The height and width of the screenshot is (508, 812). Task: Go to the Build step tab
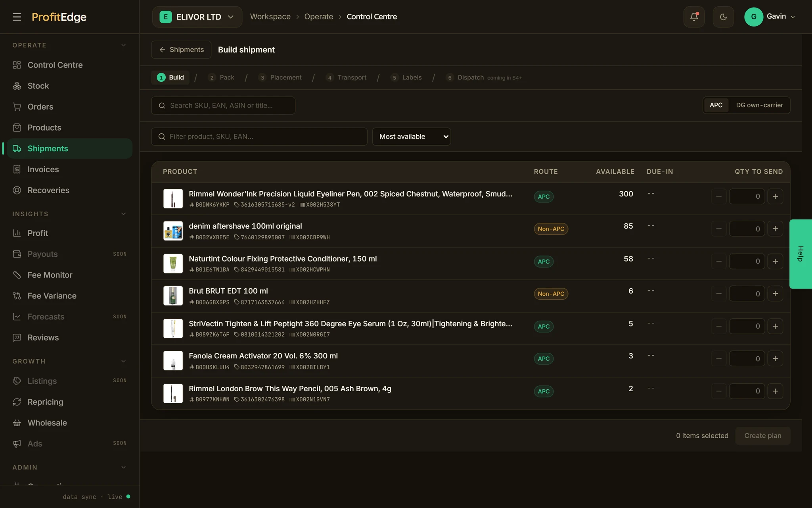click(x=170, y=77)
